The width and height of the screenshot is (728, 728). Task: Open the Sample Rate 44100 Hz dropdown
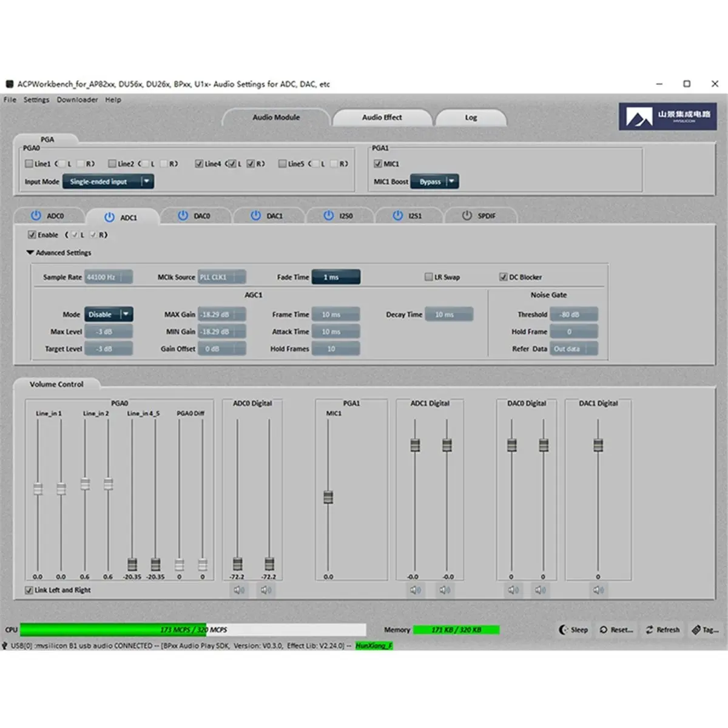click(x=109, y=277)
